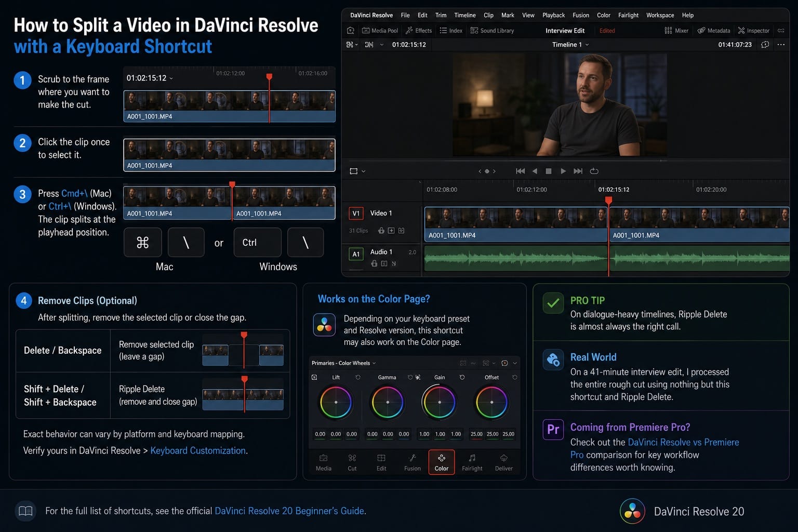Open the Playback menu
Image resolution: width=798 pixels, height=532 pixels.
click(553, 15)
